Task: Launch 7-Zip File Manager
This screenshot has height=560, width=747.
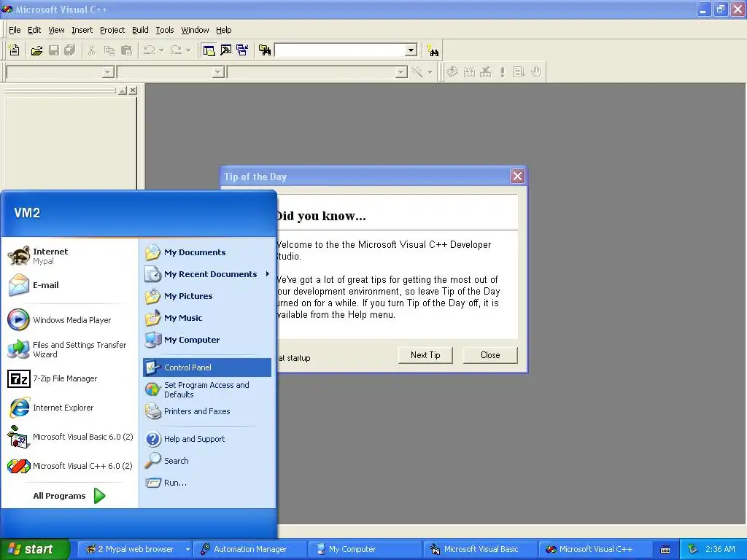Action: [71, 378]
